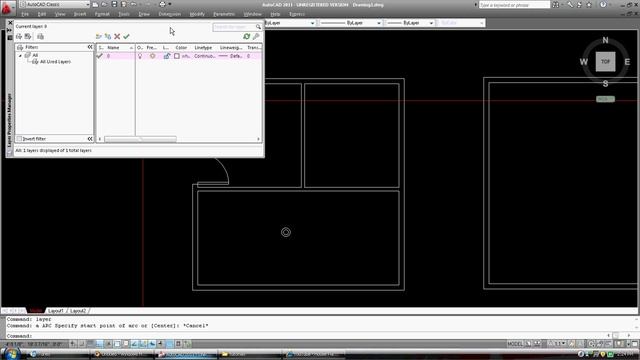Viewport: 640px width, 360px height.
Task: Toggle layer 0 Lock padlock icon
Action: (167, 56)
